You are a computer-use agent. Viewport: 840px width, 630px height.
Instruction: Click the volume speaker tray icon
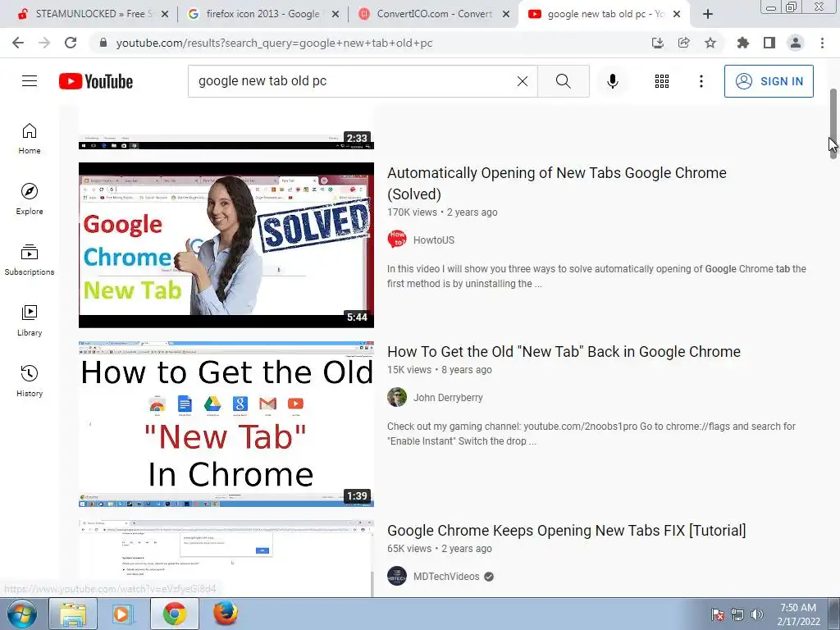tap(757, 614)
